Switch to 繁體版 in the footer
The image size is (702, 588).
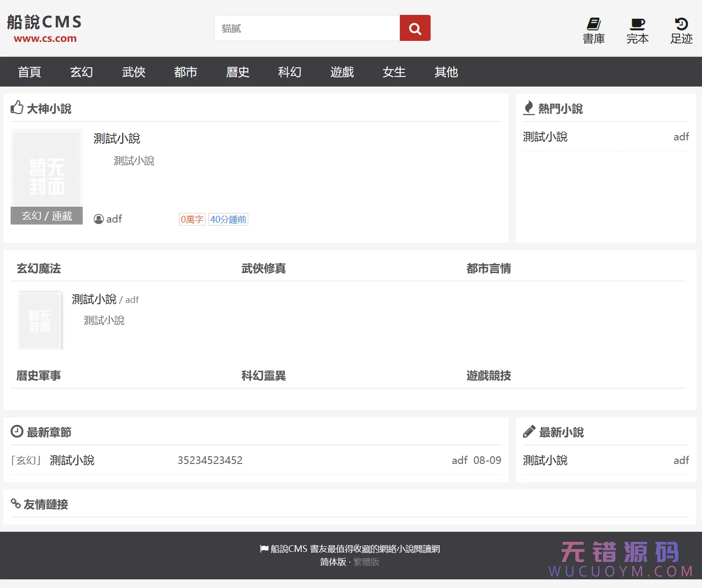(x=366, y=562)
